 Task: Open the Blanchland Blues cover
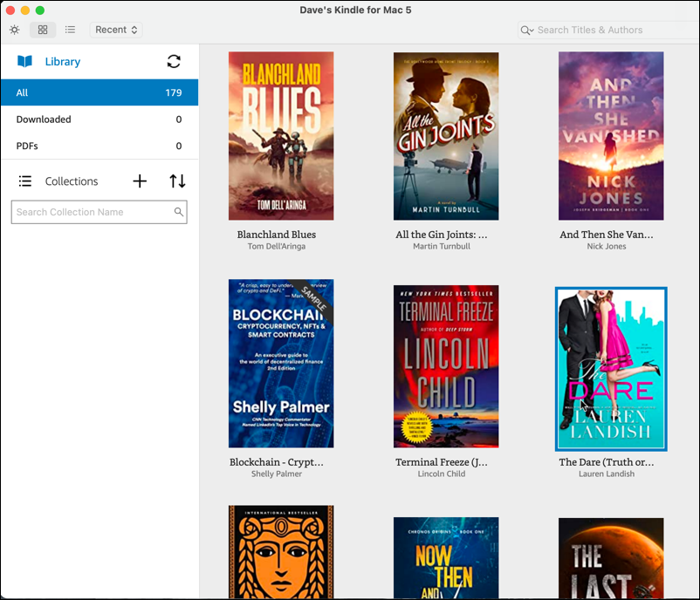[281, 136]
